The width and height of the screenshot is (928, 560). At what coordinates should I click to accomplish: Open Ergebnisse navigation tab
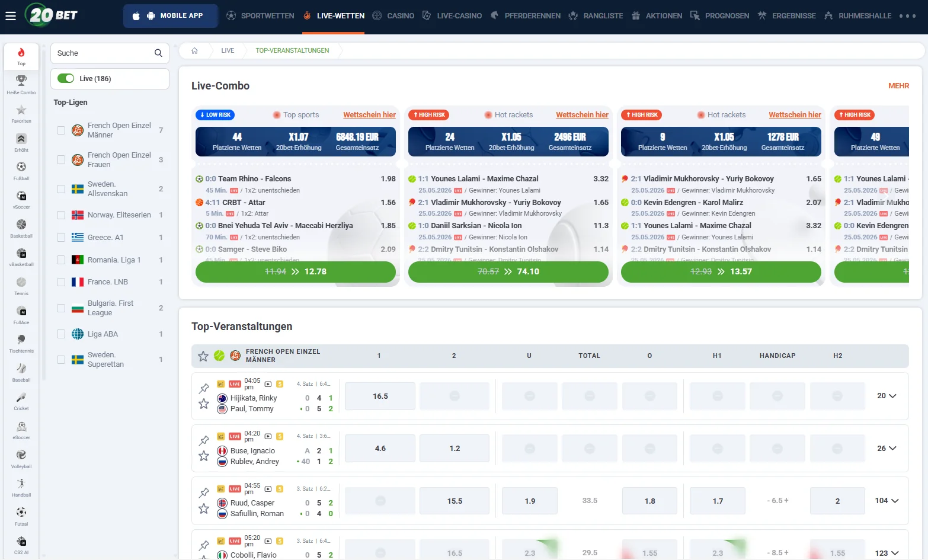[x=786, y=16]
